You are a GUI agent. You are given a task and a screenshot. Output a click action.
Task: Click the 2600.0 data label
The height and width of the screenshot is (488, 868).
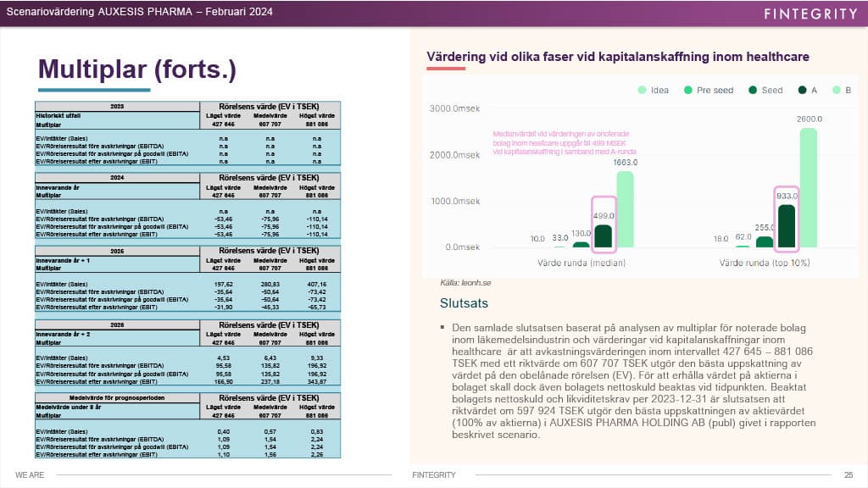(810, 119)
